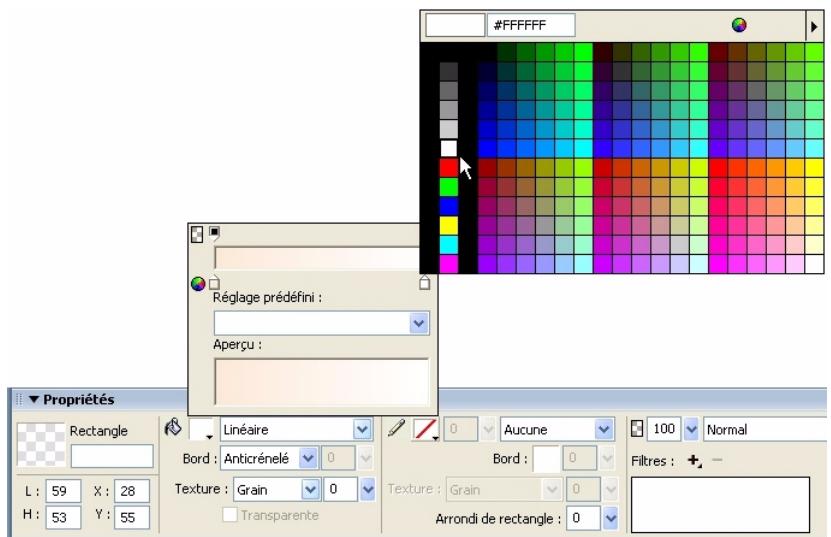Screen dimensions: 831x537
Task: Click the Aperçu gradient preview box
Action: (x=321, y=382)
